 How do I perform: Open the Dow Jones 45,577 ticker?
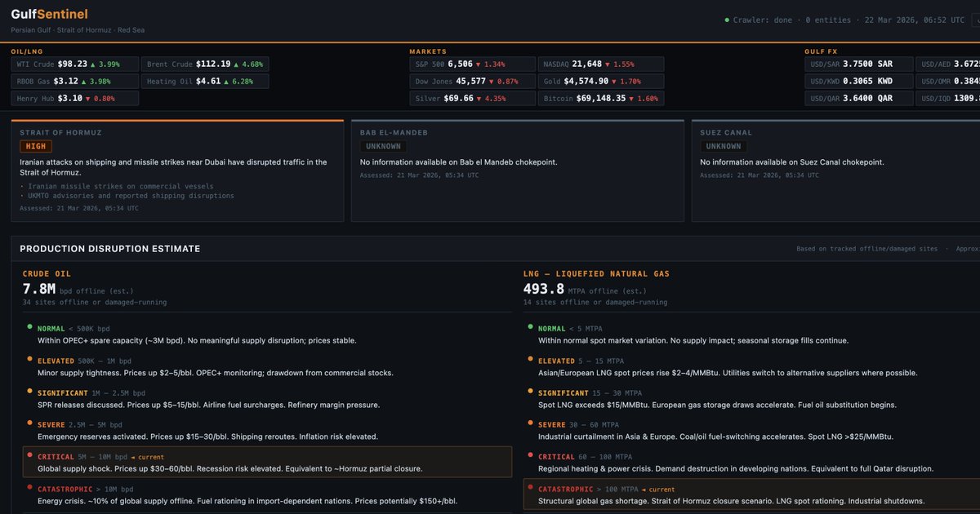pos(472,82)
